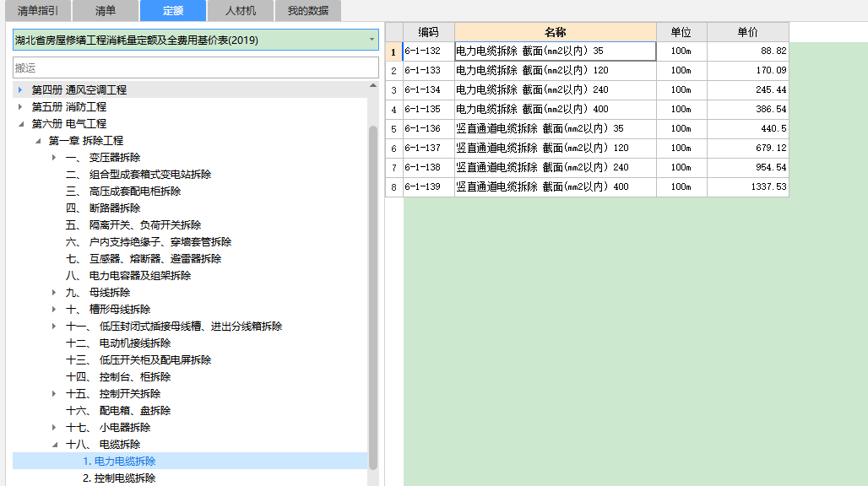Collapse 十八、电缆拆除 node

pos(54,445)
